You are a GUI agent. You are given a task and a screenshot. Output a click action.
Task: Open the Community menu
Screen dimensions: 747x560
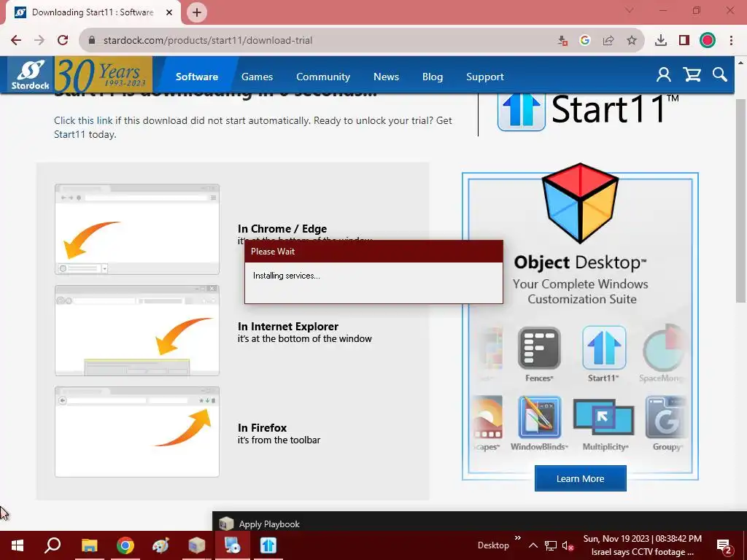coord(323,77)
